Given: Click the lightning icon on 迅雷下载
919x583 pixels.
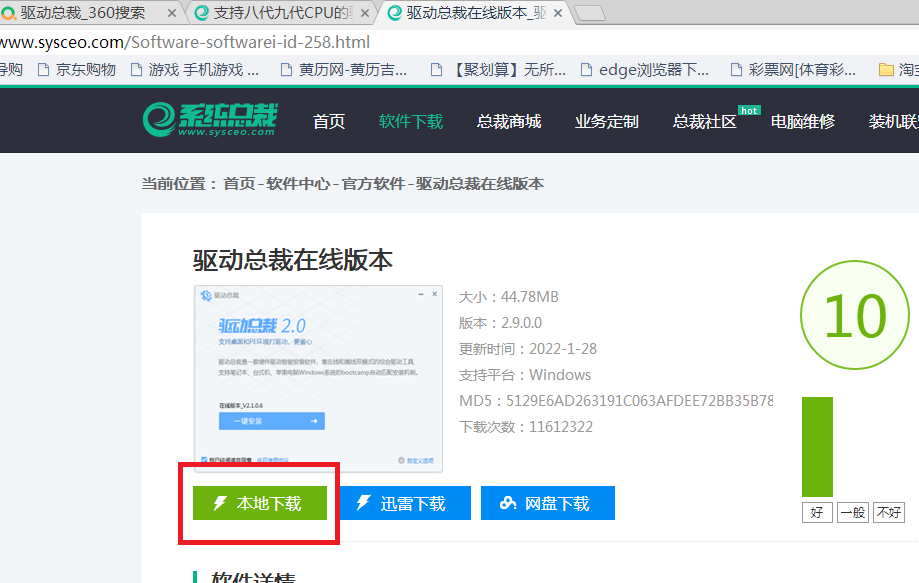Looking at the screenshot, I should tap(363, 503).
